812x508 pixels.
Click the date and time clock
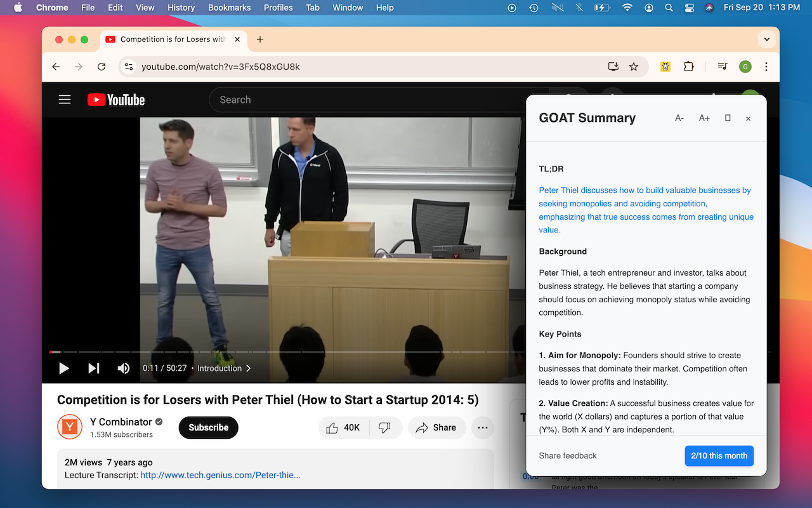coord(762,8)
